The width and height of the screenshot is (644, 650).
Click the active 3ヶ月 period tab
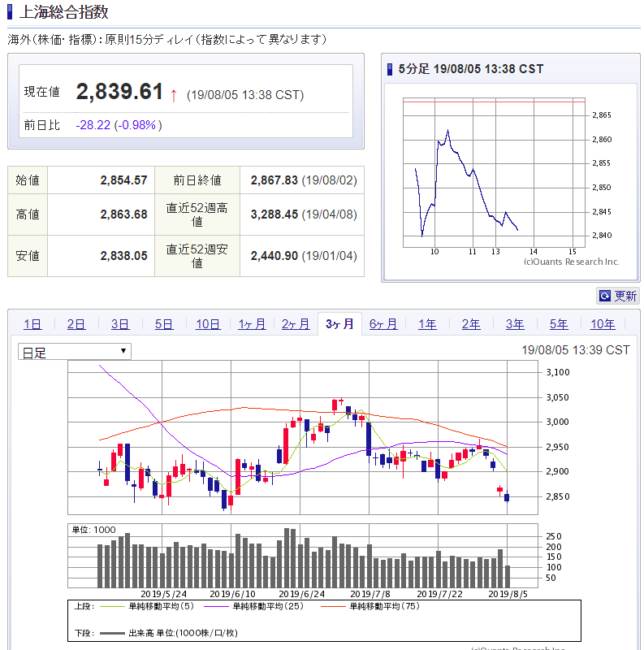(x=339, y=323)
